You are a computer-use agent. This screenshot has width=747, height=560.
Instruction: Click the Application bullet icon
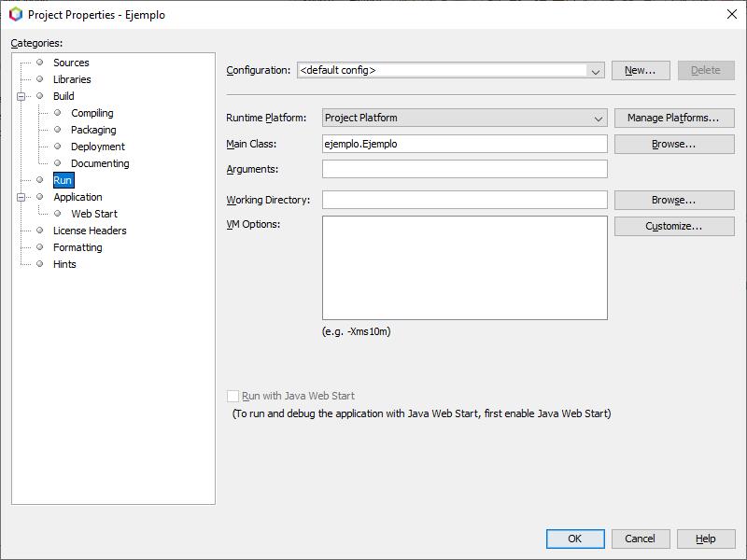coord(40,196)
